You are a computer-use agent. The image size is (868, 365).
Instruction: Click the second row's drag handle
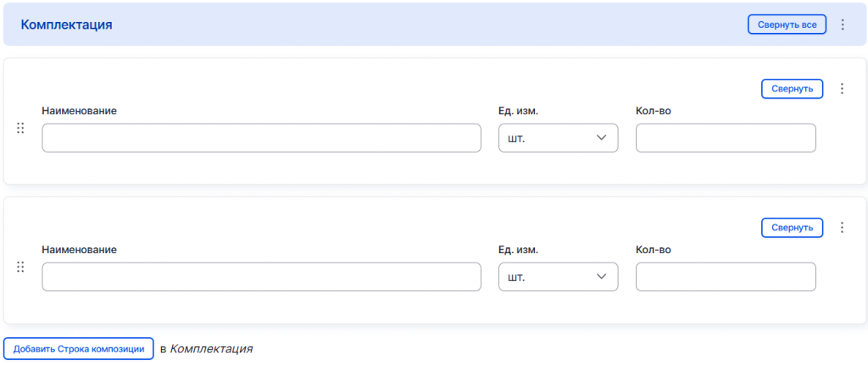tap(20, 267)
